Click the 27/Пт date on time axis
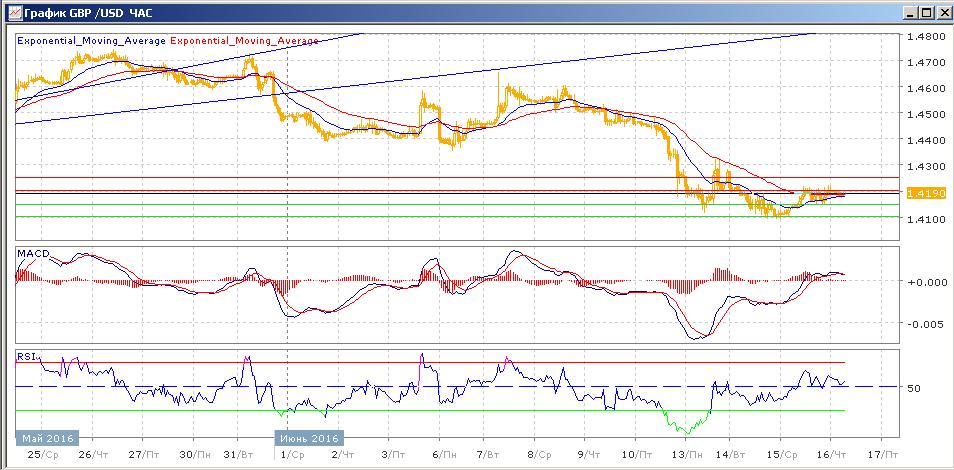954x470 pixels. click(142, 454)
